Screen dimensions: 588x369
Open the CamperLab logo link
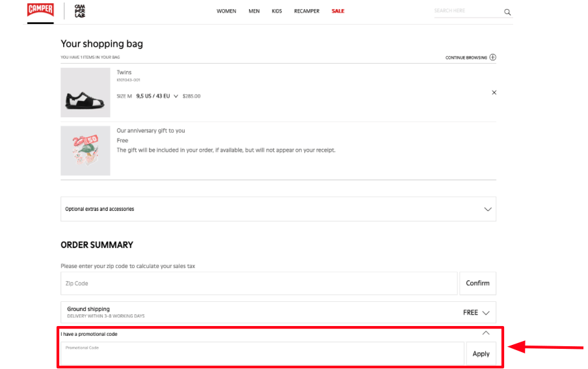click(x=80, y=10)
